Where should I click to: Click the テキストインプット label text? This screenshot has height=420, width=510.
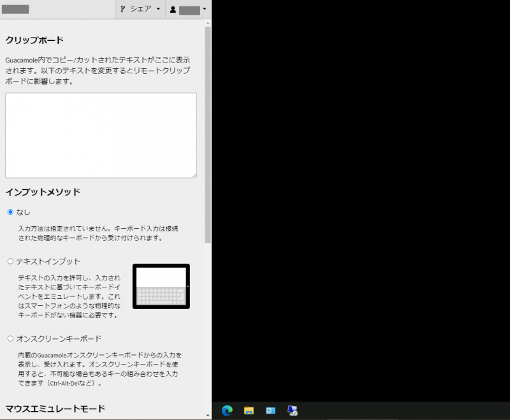coord(48,261)
